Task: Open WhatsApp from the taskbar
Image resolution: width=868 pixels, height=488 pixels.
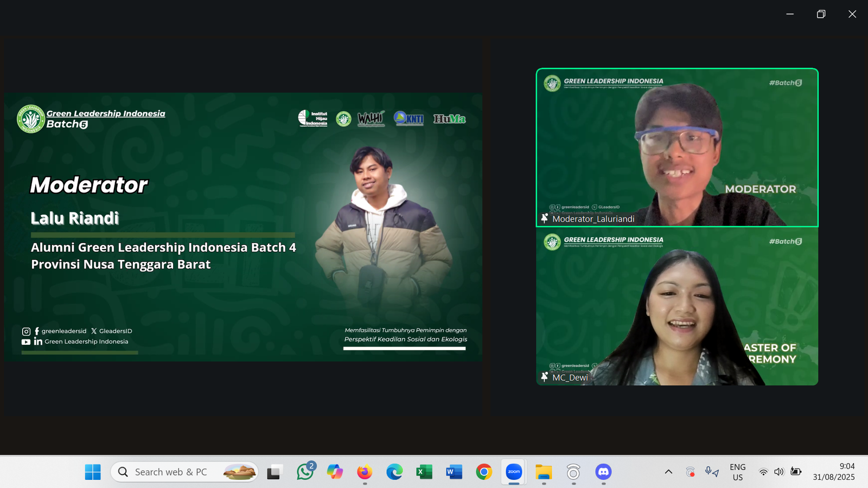Action: (305, 472)
